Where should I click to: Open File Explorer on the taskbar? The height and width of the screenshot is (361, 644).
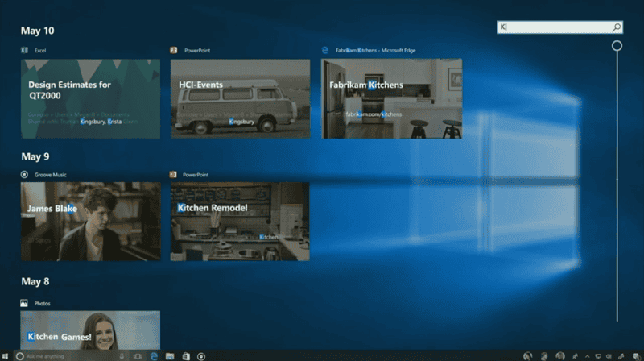click(169, 356)
